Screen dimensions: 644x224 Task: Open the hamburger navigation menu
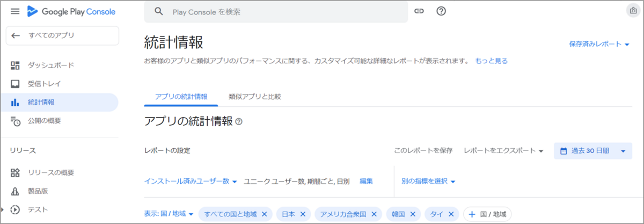(15, 11)
